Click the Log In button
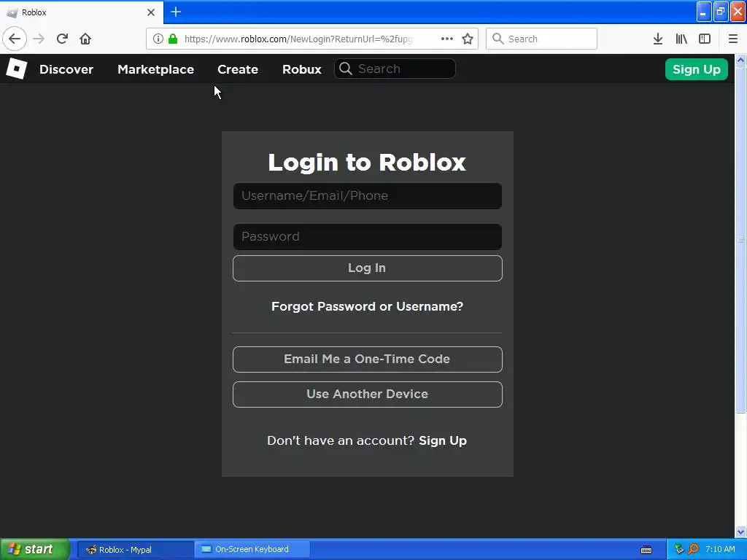747x560 pixels. pyautogui.click(x=368, y=268)
